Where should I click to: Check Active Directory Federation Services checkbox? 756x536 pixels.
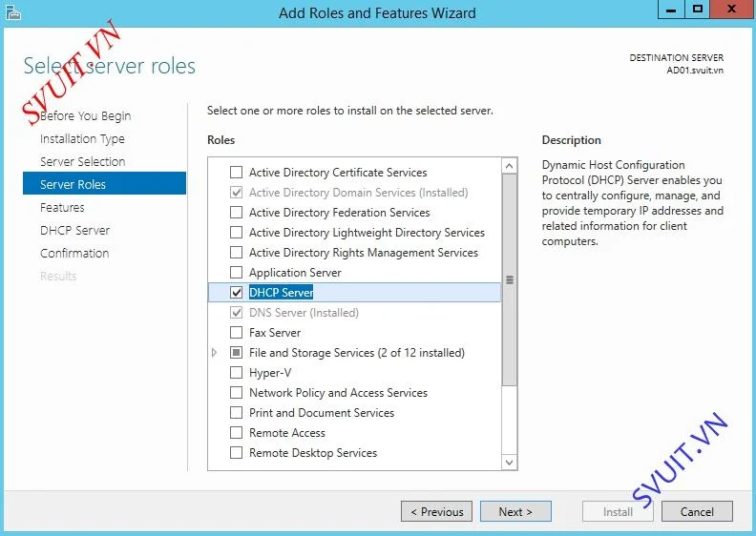237,213
